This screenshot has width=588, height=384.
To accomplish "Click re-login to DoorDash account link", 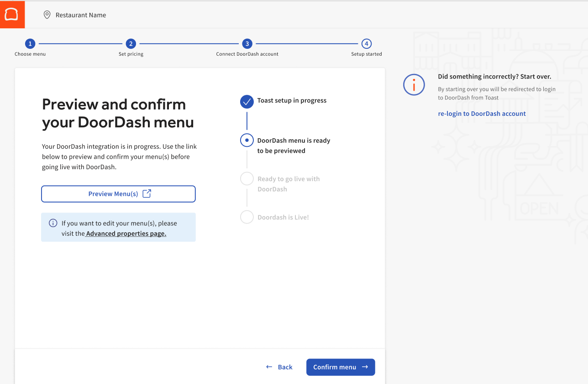I will click(482, 113).
